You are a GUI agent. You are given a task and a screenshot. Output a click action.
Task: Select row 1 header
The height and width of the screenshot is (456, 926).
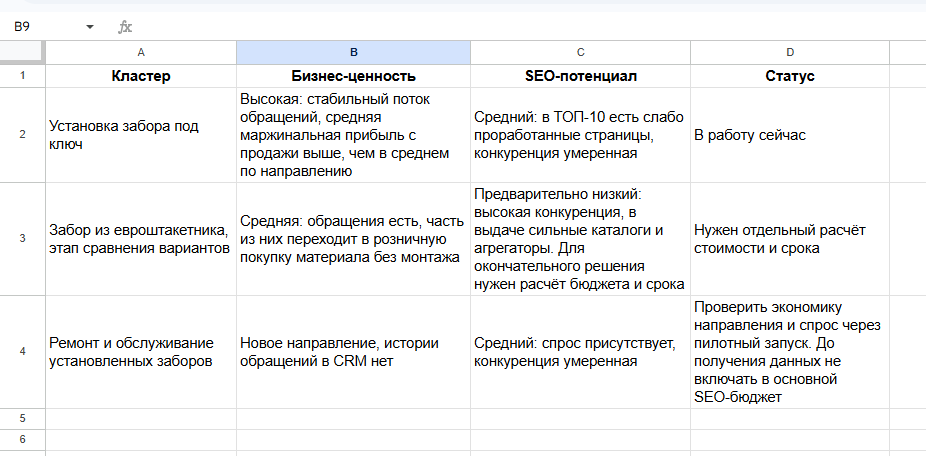point(22,76)
